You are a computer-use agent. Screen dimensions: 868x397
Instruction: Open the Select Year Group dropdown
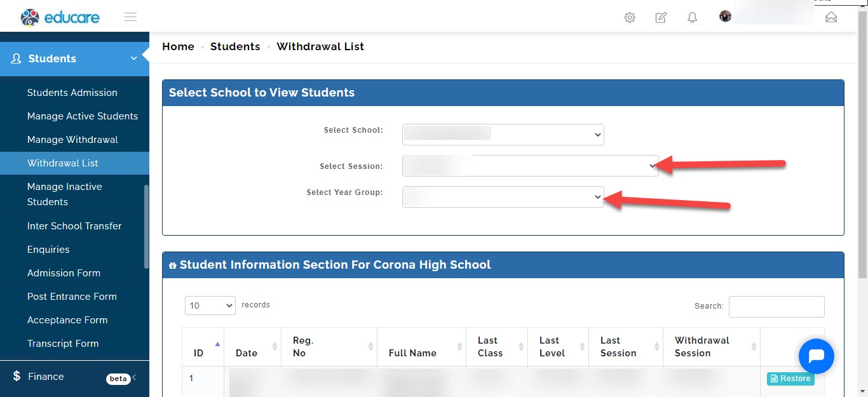point(503,197)
